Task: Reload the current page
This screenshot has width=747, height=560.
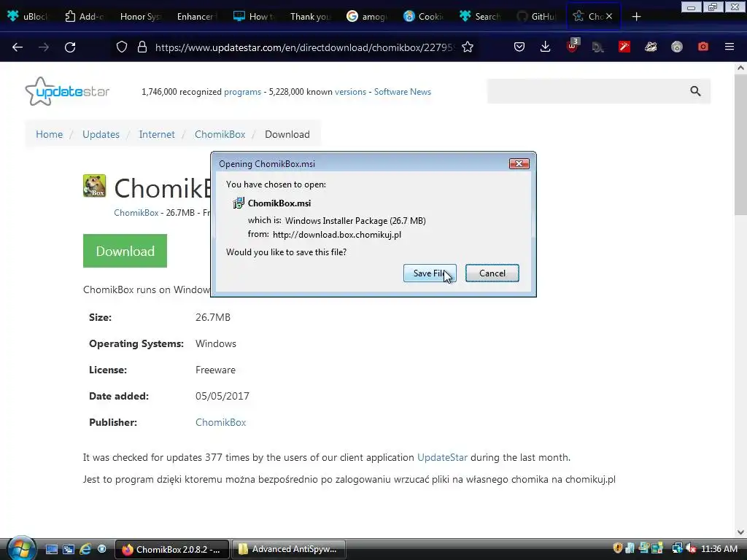Action: point(70,47)
